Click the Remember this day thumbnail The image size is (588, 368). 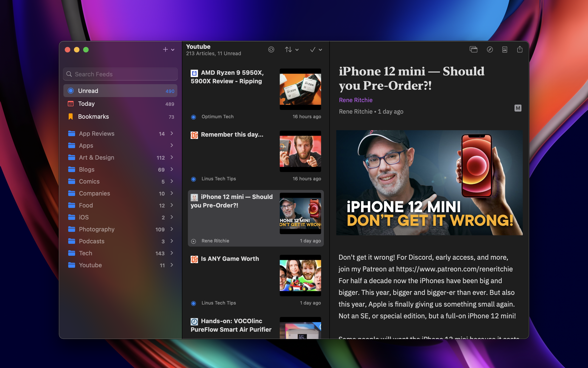coord(300,151)
